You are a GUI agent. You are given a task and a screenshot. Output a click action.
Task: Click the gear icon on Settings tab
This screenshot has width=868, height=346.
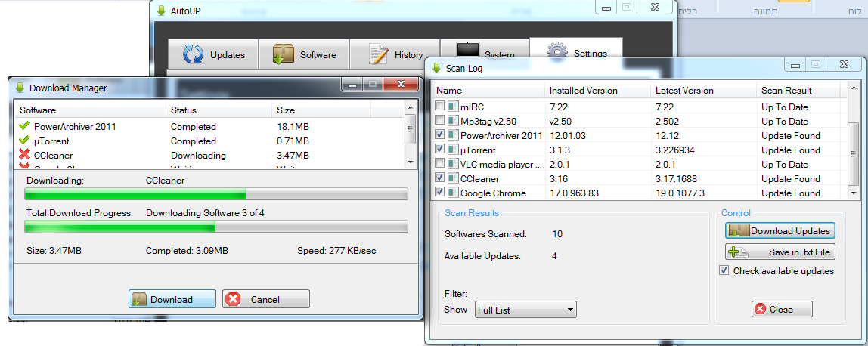[557, 51]
